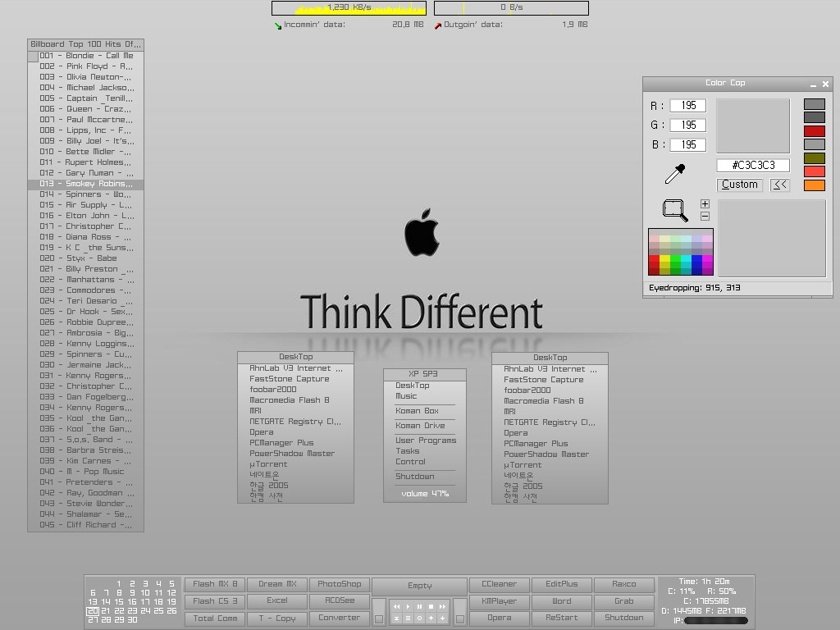Skip forward with the fast-forward button
Viewport: 840px width, 630px height.
(442, 606)
